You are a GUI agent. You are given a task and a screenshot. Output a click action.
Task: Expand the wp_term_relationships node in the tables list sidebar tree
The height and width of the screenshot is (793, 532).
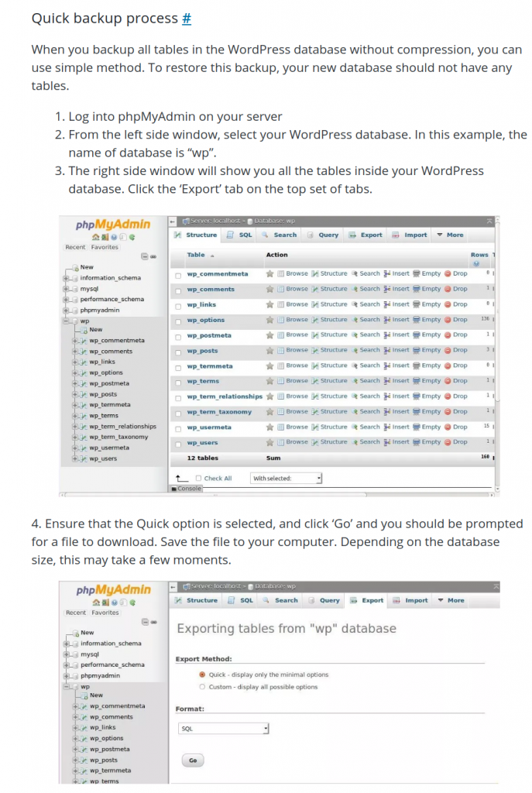[75, 427]
